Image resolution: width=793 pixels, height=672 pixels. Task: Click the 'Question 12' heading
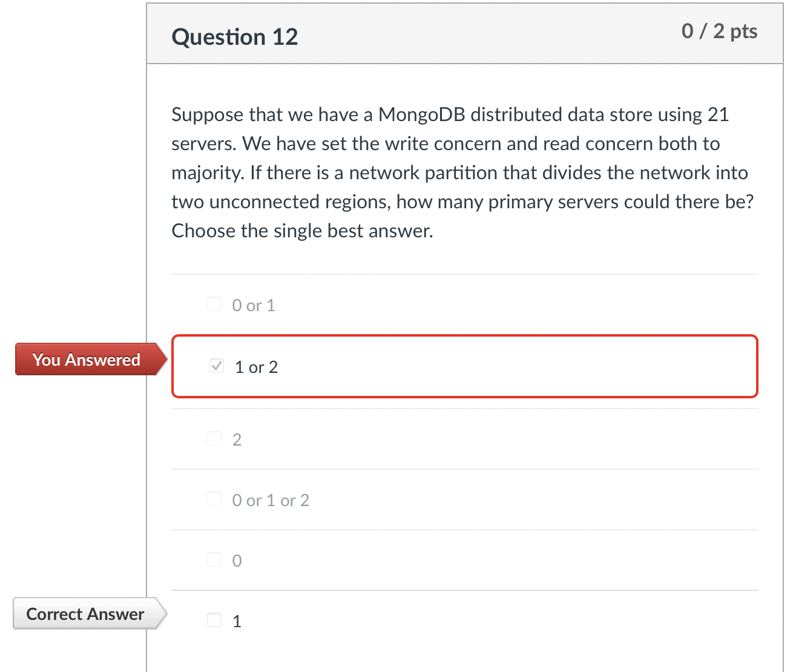[235, 36]
